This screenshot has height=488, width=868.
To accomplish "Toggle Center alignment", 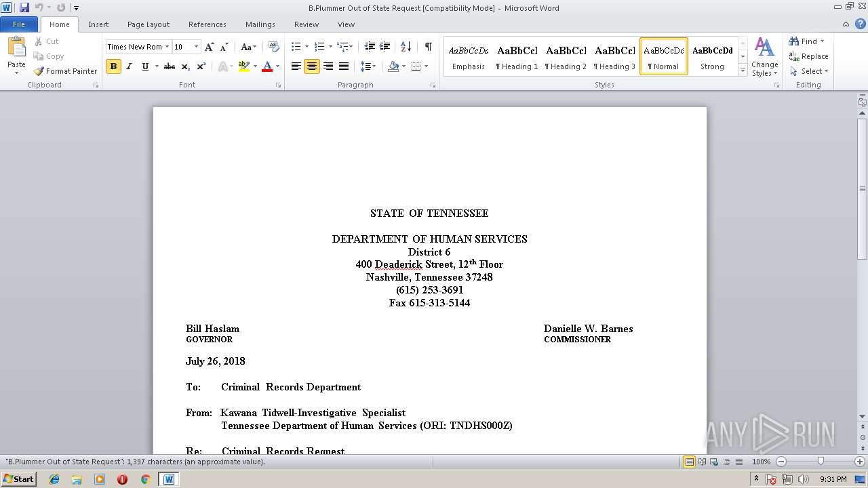I will 312,66.
